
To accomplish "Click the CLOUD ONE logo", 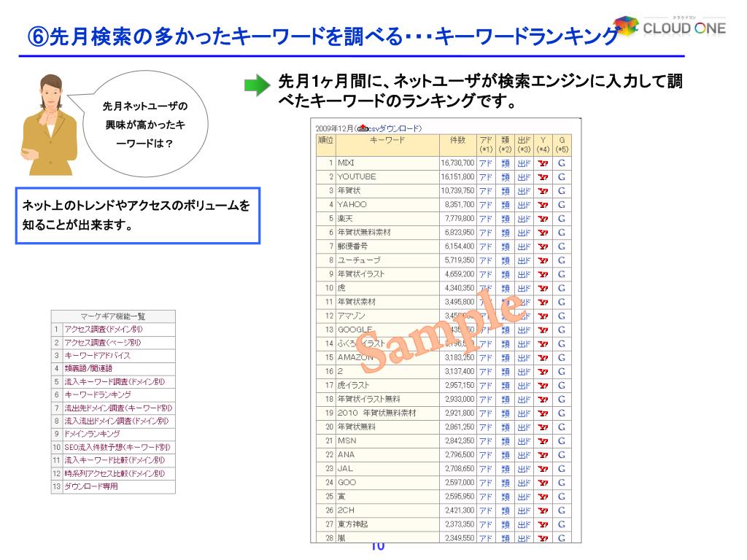I will (x=670, y=26).
